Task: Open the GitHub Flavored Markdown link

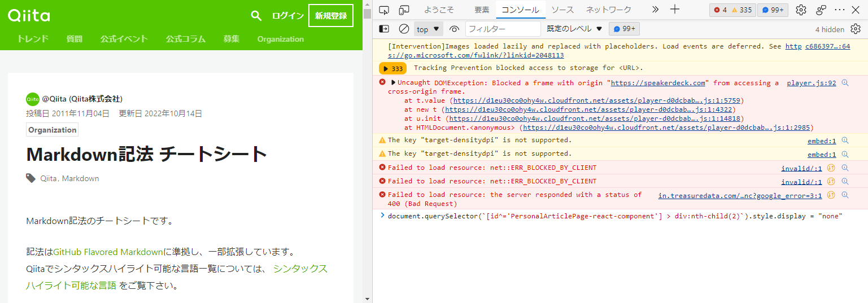Action: tap(109, 252)
